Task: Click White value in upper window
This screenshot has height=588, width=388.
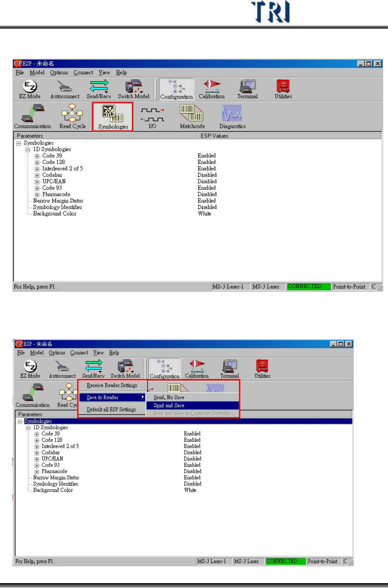Action: (205, 214)
